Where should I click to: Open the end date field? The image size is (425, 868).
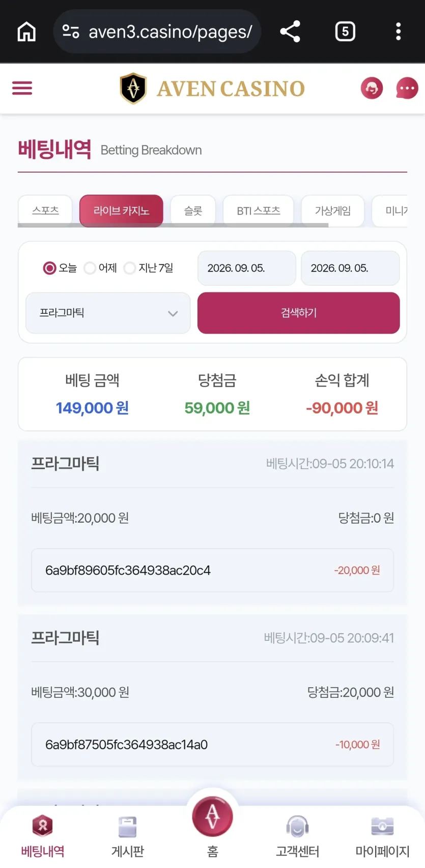[x=350, y=268]
